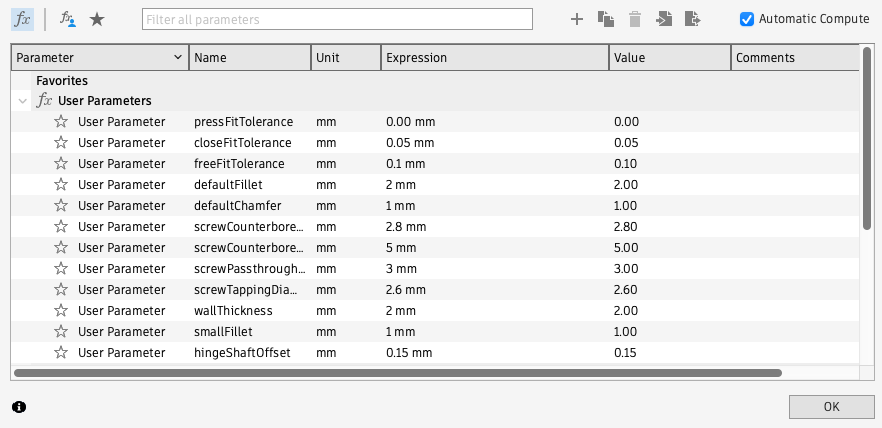Edit the 3 mm expression cell
This screenshot has height=428, width=882.
495,268
